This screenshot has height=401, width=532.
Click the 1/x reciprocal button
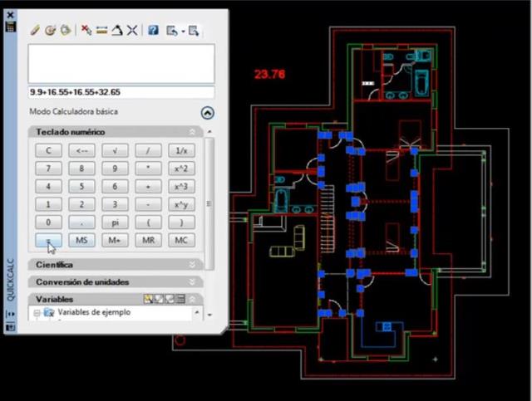[x=181, y=150]
